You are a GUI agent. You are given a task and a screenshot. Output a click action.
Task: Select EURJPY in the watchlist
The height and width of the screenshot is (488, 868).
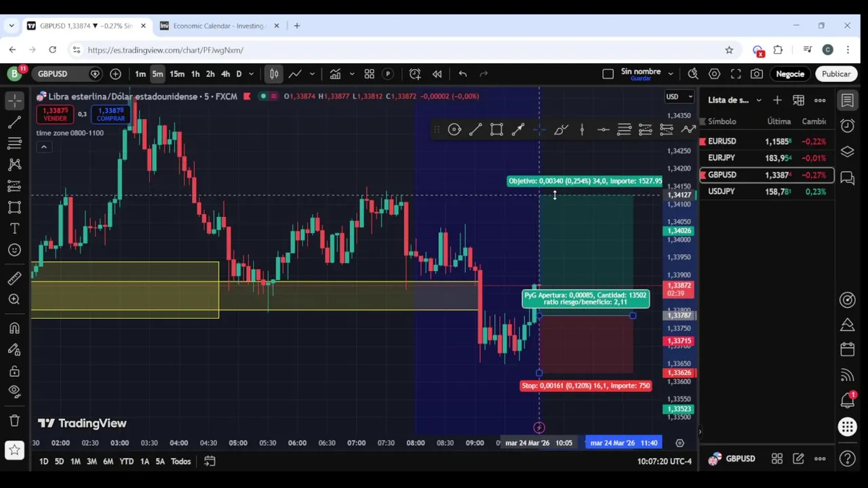[767, 158]
